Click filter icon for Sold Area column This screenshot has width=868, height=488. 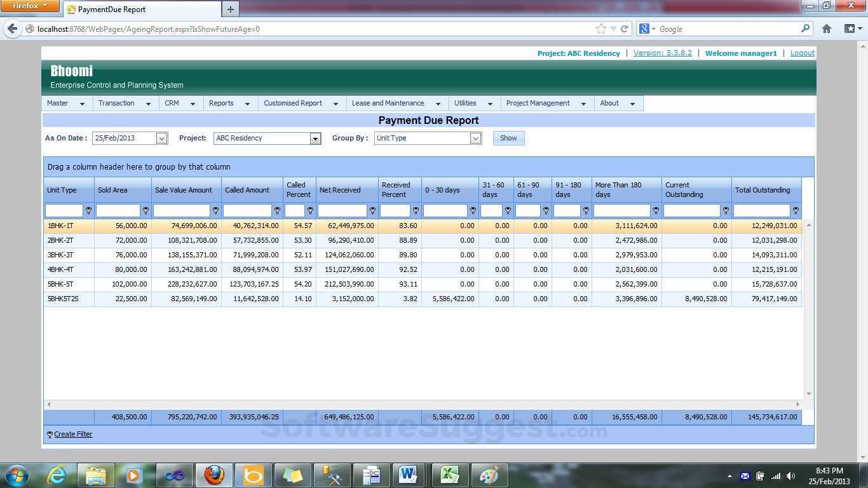click(x=146, y=210)
